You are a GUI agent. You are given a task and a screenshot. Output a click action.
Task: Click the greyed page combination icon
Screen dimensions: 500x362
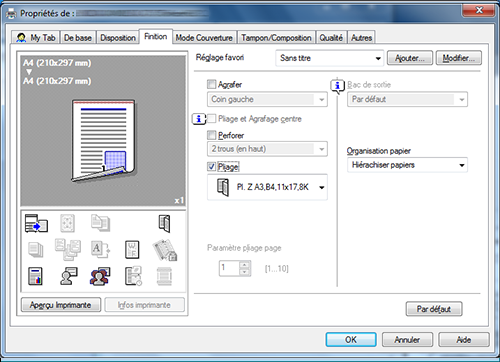pyautogui.click(x=67, y=223)
